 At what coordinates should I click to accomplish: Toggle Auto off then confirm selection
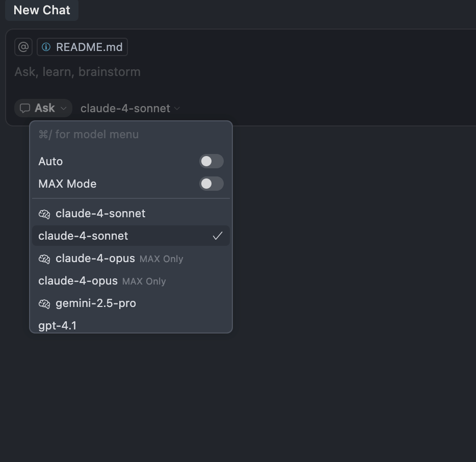point(211,161)
